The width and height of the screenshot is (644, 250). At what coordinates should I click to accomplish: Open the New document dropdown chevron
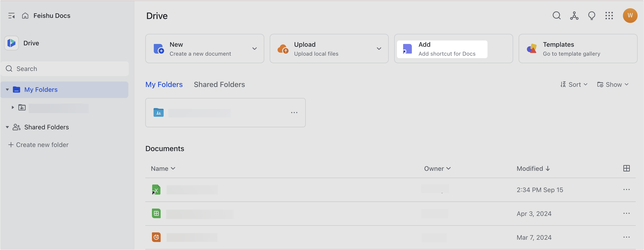(x=254, y=49)
